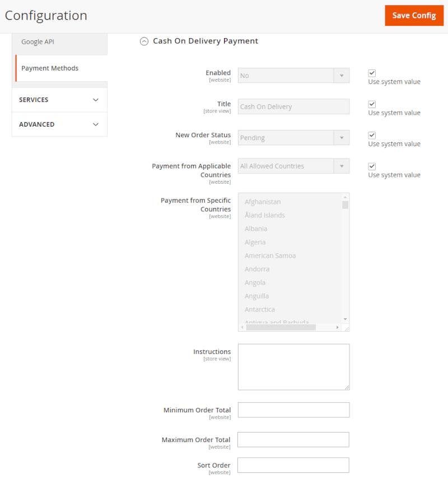Open the Payment from Applicable Countries dropdown
448x483 pixels.
293,165
